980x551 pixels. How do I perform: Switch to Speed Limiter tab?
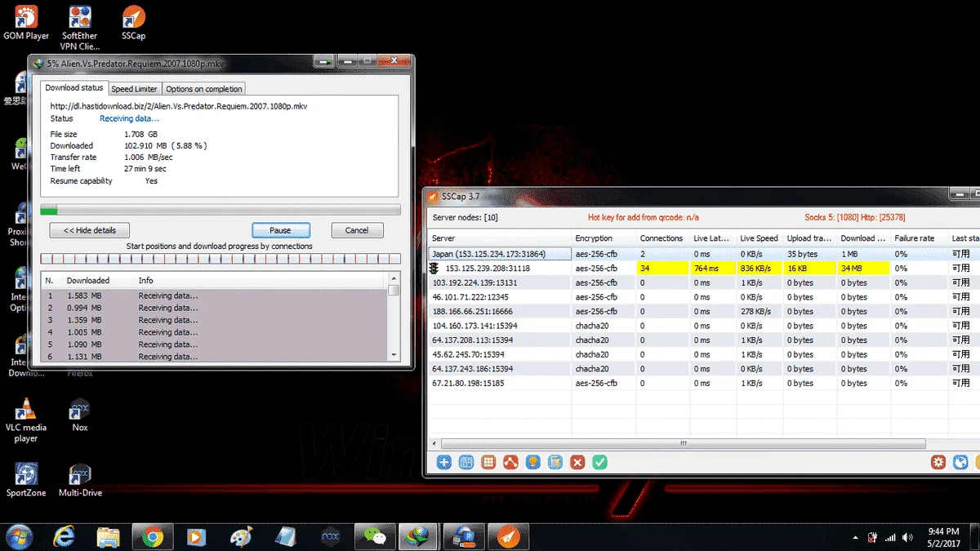tap(135, 89)
